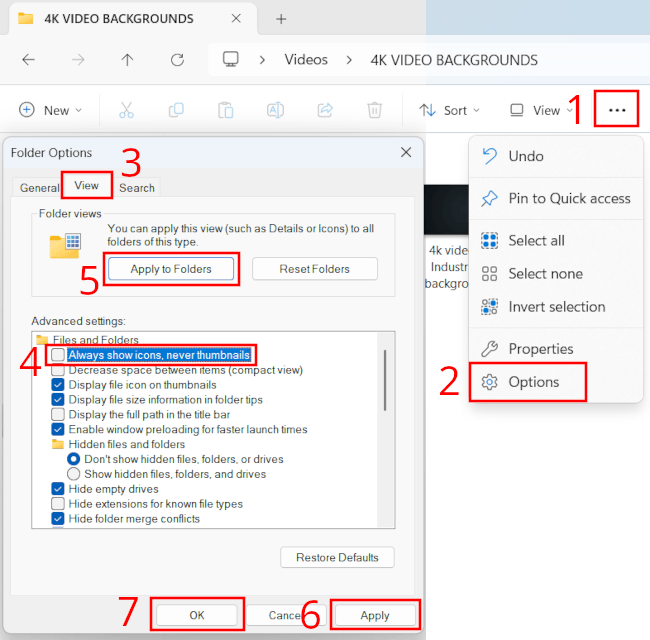This screenshot has width=650, height=640.
Task: Toggle Display file size information in folder tips
Action: tap(58, 400)
